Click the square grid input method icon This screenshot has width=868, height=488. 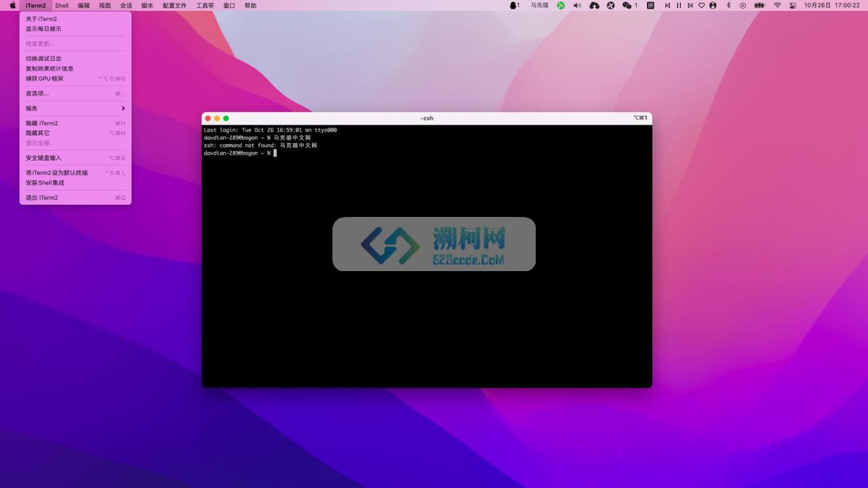coord(650,5)
